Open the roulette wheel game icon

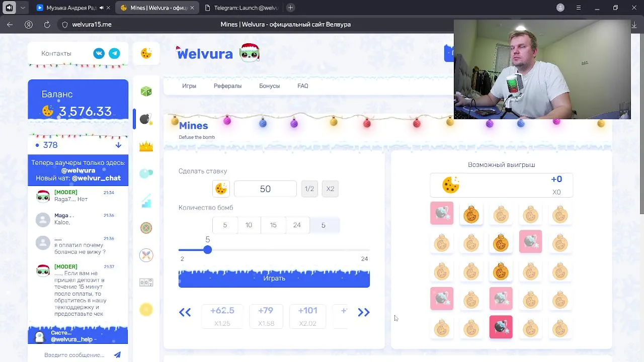coord(146,228)
